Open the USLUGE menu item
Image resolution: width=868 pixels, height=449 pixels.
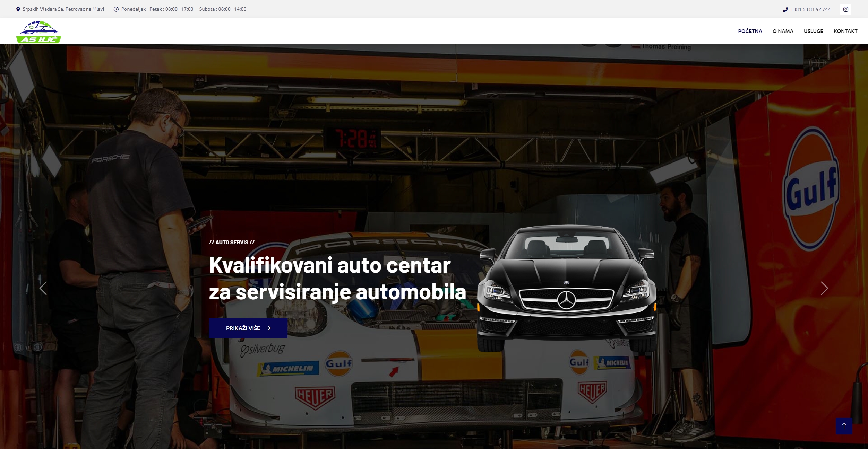pos(813,31)
